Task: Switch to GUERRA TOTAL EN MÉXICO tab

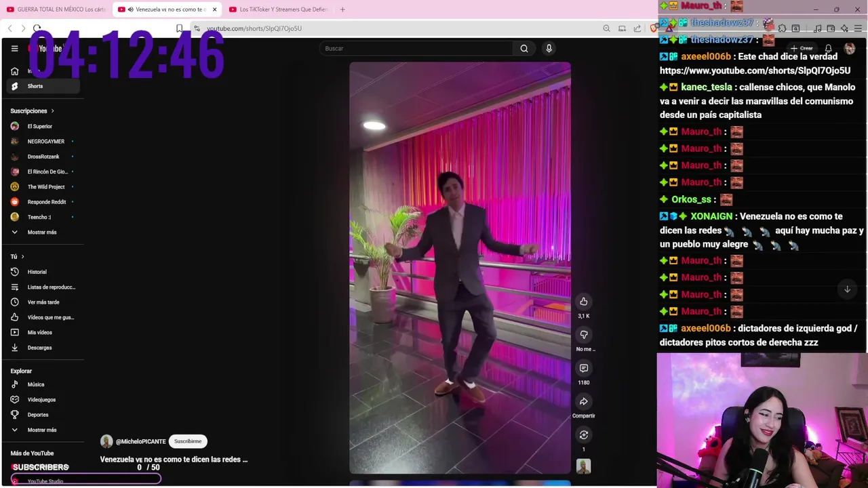Action: [56, 9]
